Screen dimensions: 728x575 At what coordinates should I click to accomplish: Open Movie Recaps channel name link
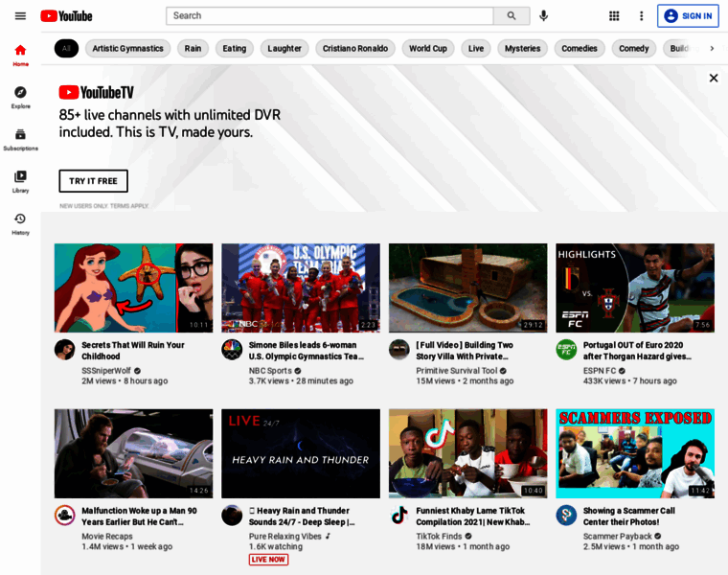coord(106,536)
